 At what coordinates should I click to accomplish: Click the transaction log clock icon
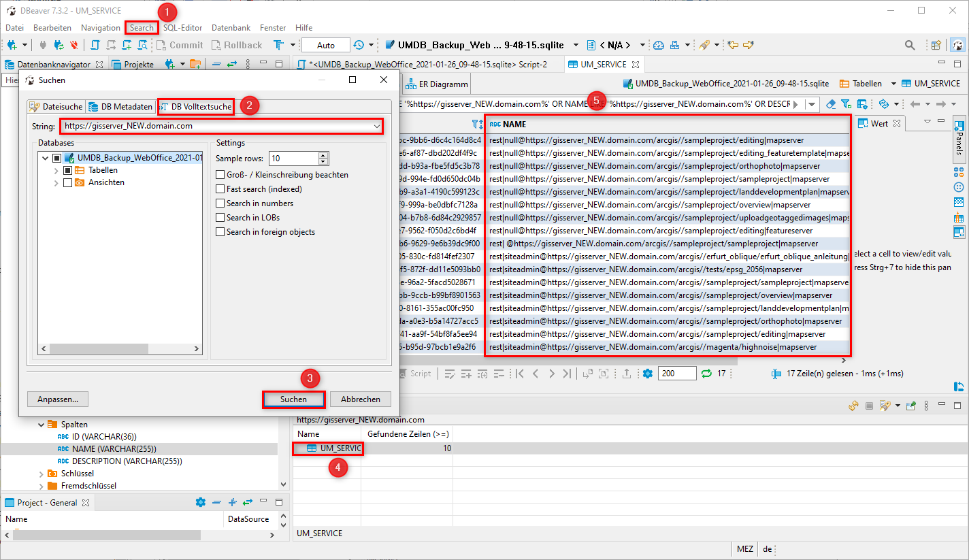coord(359,46)
